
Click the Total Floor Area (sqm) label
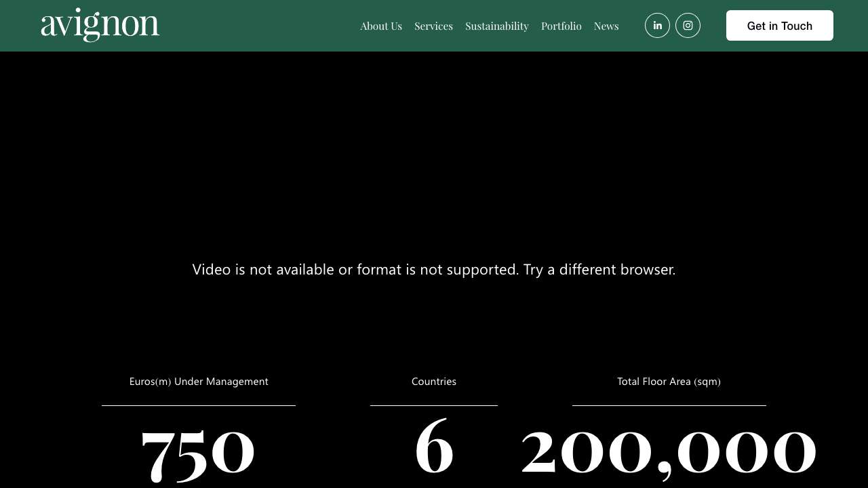(x=669, y=382)
